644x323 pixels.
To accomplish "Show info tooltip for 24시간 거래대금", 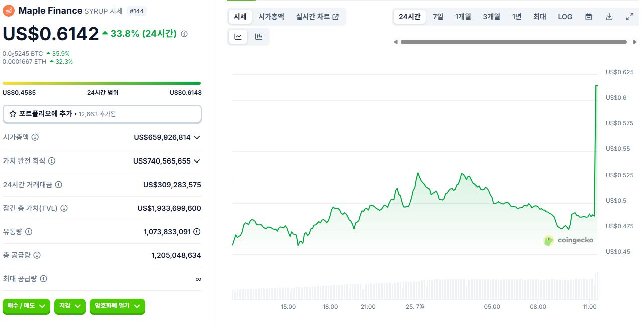I will point(59,185).
